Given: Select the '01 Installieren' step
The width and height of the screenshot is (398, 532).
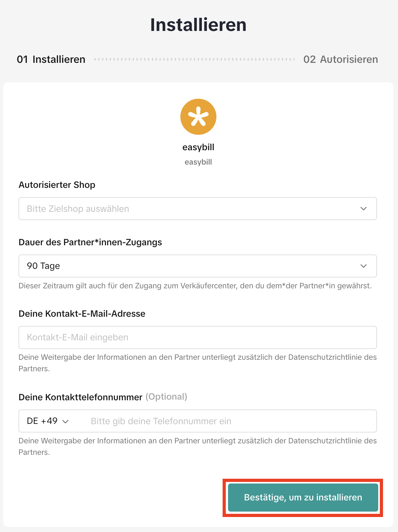Looking at the screenshot, I should [51, 59].
